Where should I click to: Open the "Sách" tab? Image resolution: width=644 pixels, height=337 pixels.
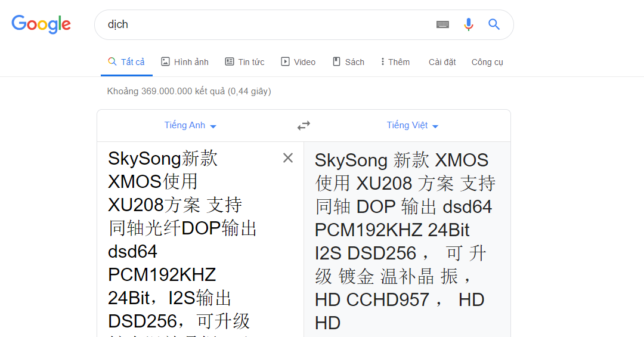coord(348,62)
